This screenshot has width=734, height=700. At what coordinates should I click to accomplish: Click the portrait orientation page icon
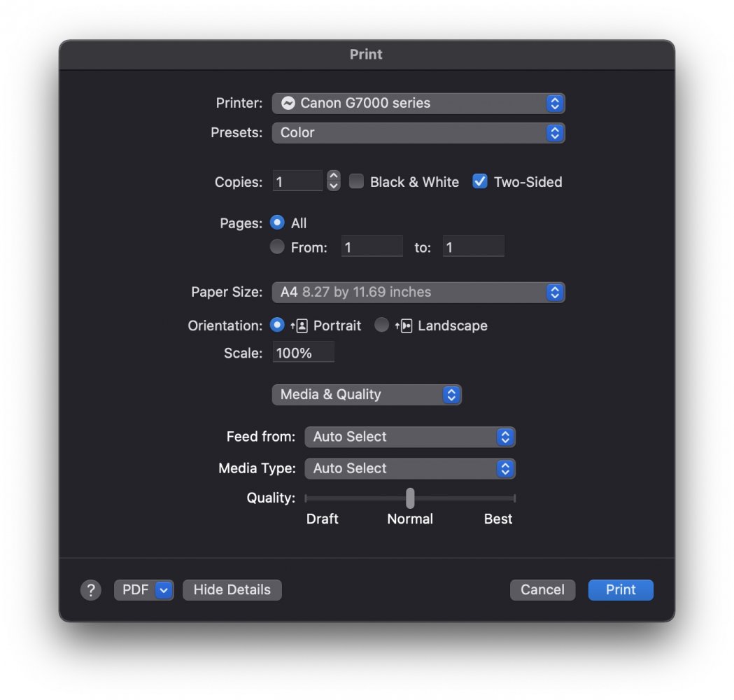pyautogui.click(x=299, y=325)
